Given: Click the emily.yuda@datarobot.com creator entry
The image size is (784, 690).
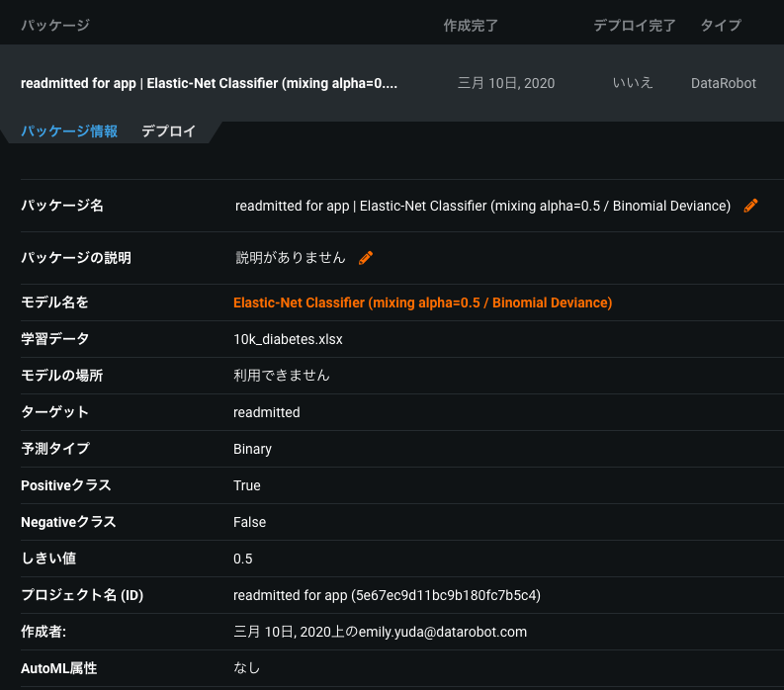Looking at the screenshot, I should tap(380, 632).
